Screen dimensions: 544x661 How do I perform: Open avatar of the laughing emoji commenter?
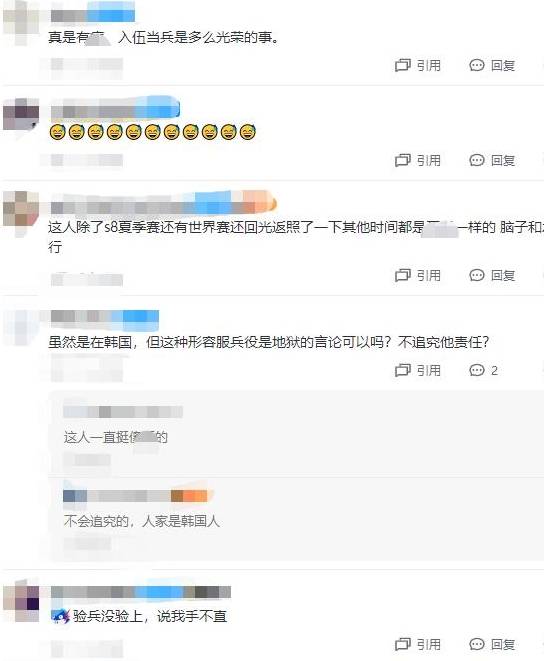21,114
